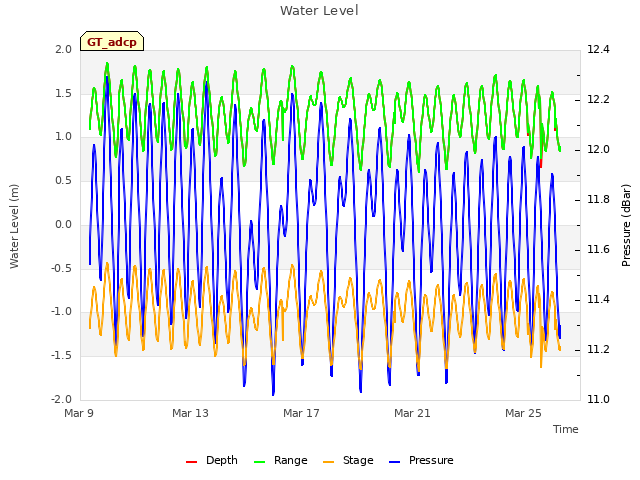Click the '0.5' left axis value
Viewport: 640px width, 480px height.
point(63,180)
